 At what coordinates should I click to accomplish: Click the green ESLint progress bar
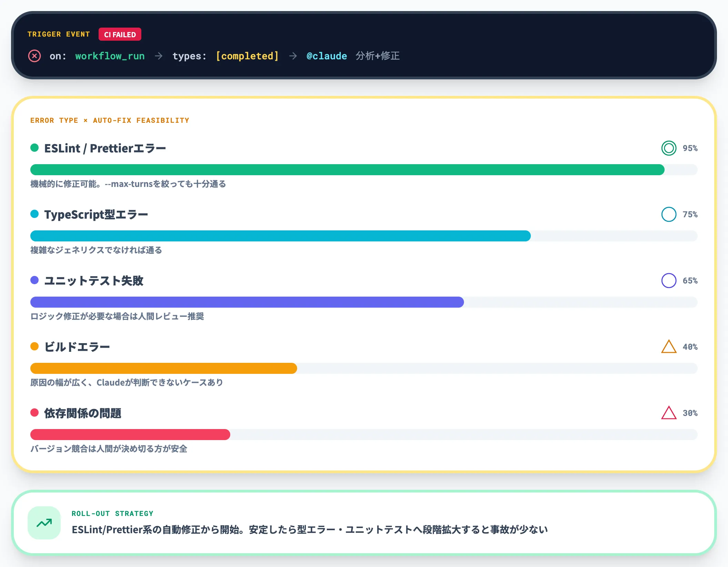[347, 170]
